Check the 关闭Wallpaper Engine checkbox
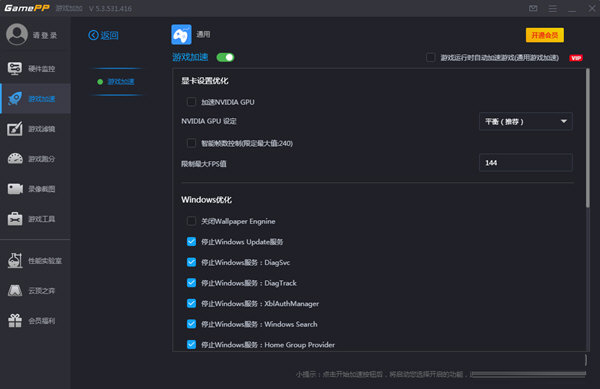This screenshot has width=600, height=389. 191,221
